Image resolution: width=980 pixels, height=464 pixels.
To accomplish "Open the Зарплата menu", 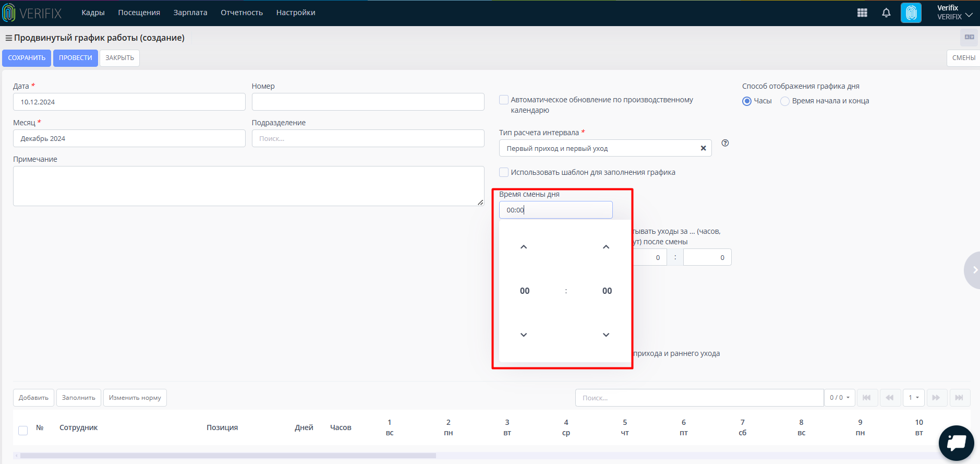I will pyautogui.click(x=190, y=13).
